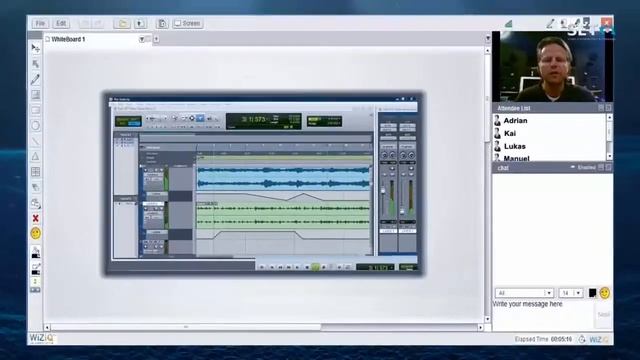Click the red X delete tool
Viewport: 640px width, 360px height.
36,218
